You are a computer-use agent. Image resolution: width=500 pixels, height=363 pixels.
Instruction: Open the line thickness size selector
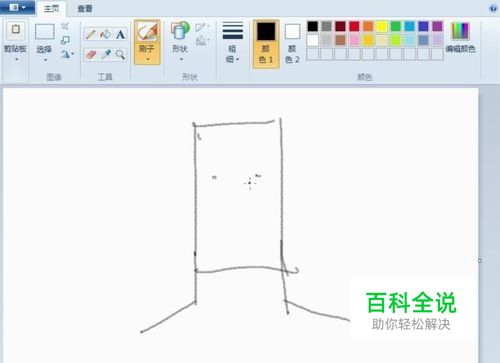pyautogui.click(x=233, y=42)
